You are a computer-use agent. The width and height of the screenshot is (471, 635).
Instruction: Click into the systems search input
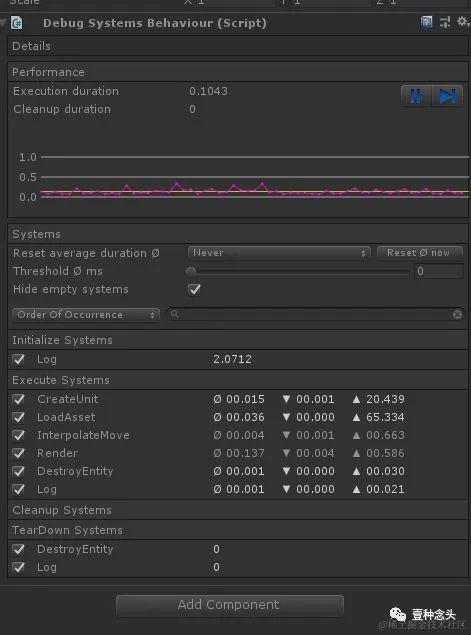tap(316, 314)
